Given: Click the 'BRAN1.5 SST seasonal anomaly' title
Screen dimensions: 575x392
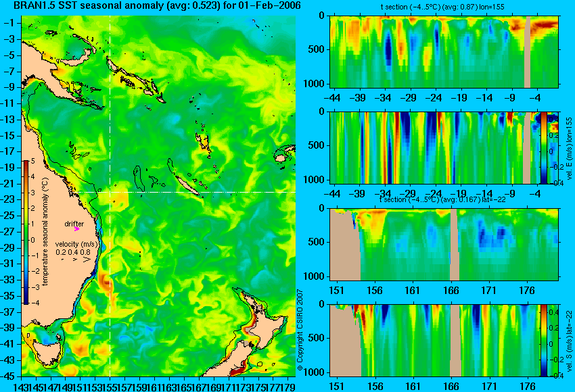Looking at the screenshot, I should 156,5.
